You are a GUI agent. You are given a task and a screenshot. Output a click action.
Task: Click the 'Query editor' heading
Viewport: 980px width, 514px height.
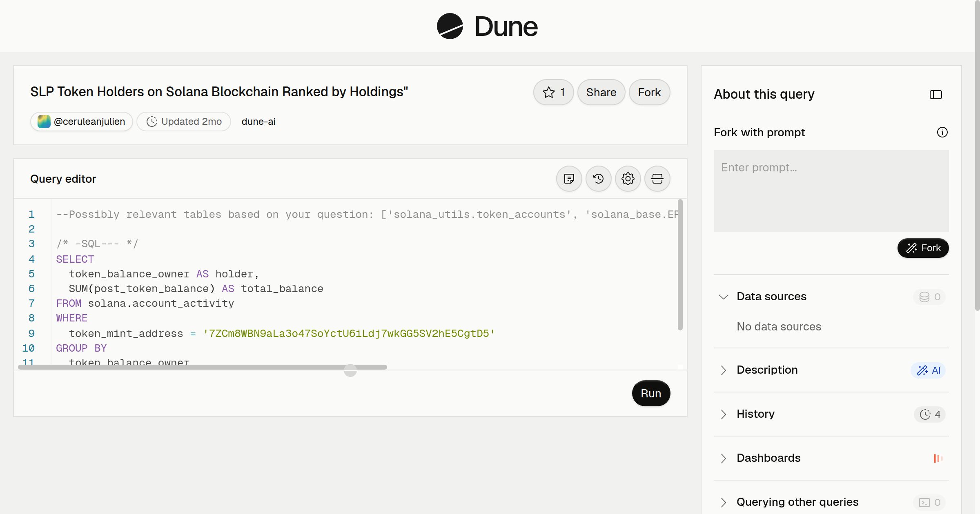(63, 179)
